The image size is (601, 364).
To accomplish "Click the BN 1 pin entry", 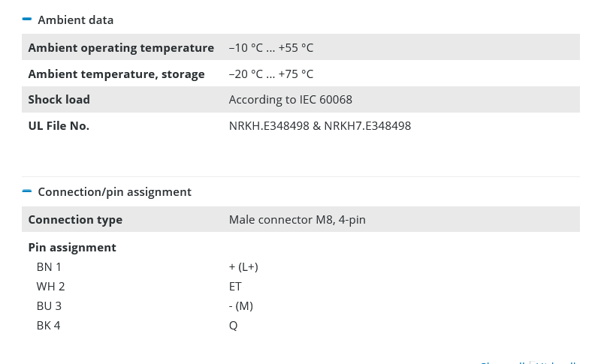I will click(49, 267).
